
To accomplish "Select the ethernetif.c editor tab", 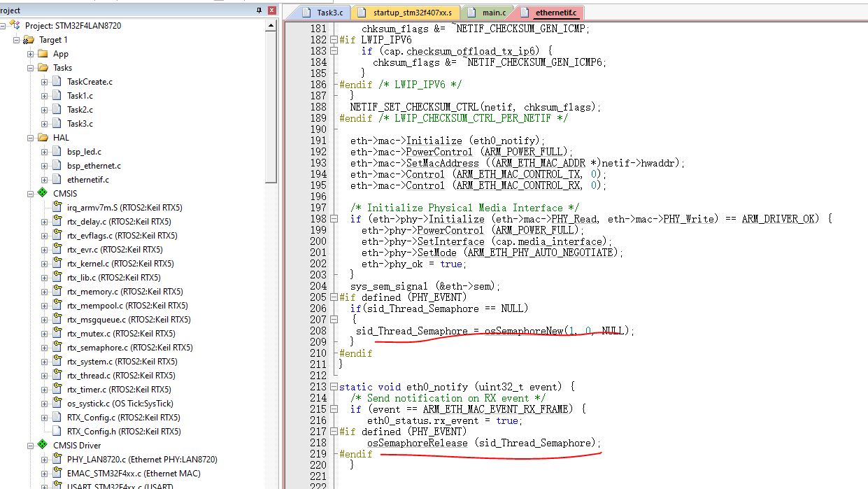I will (x=549, y=13).
